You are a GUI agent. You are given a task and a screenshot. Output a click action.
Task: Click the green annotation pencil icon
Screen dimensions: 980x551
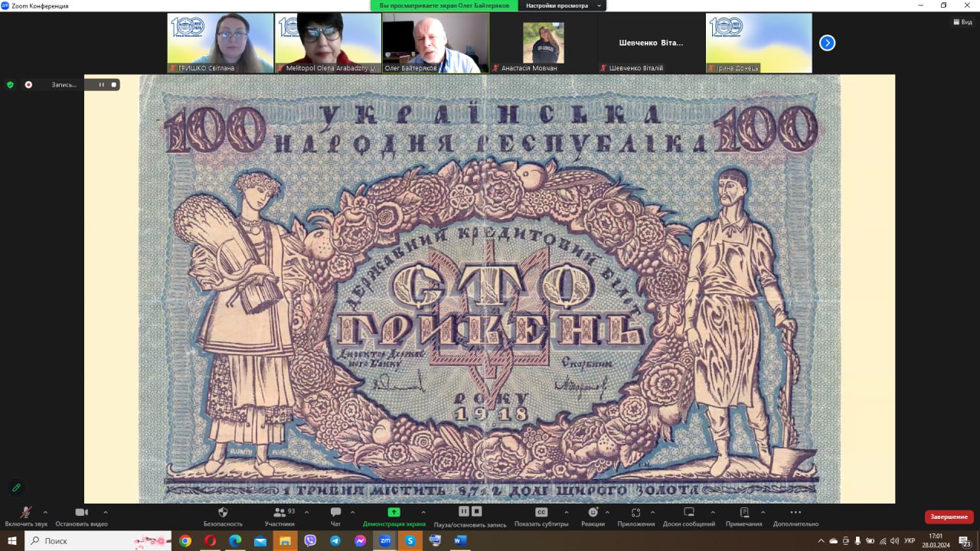coord(16,487)
